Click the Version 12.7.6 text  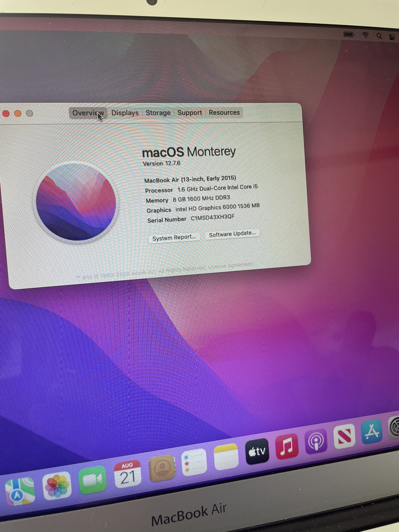(x=161, y=163)
